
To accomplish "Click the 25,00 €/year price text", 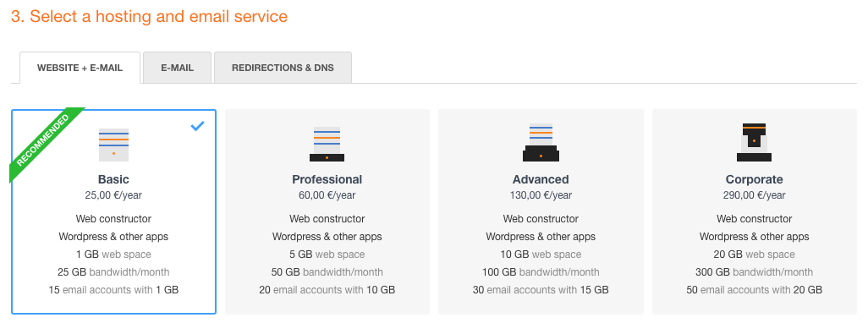I will click(113, 195).
